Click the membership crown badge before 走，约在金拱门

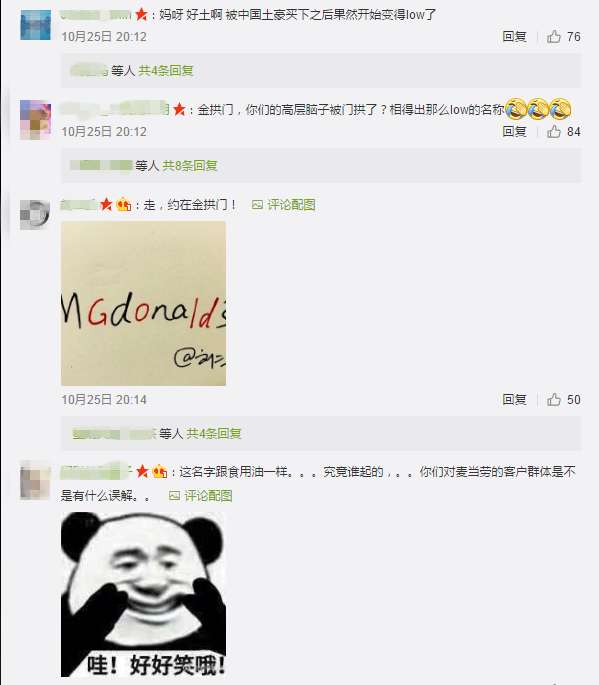[124, 204]
